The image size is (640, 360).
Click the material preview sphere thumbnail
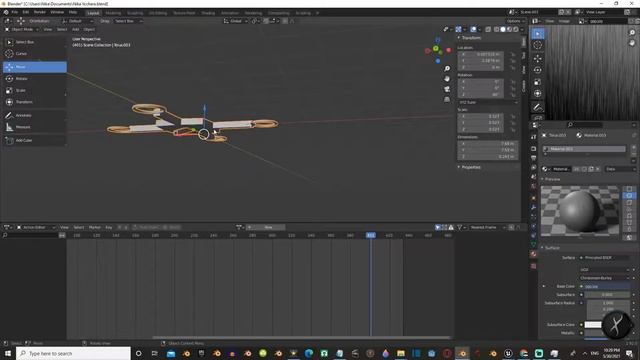point(580,211)
